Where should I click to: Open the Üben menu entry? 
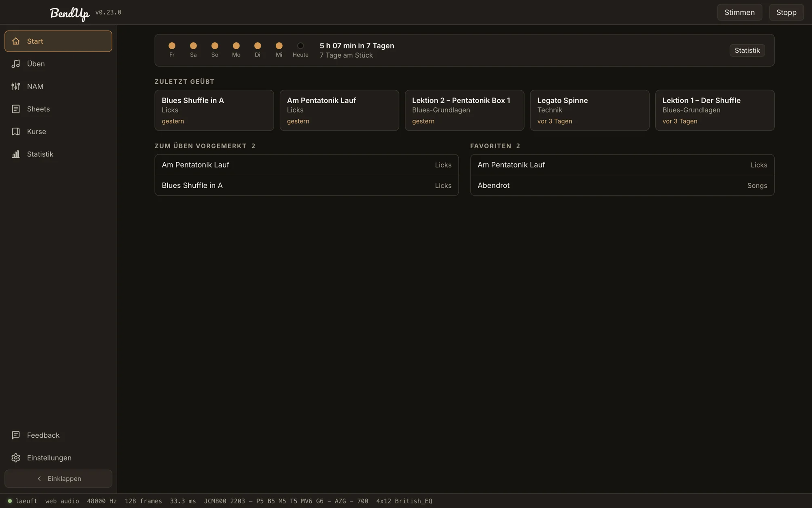[58, 64]
